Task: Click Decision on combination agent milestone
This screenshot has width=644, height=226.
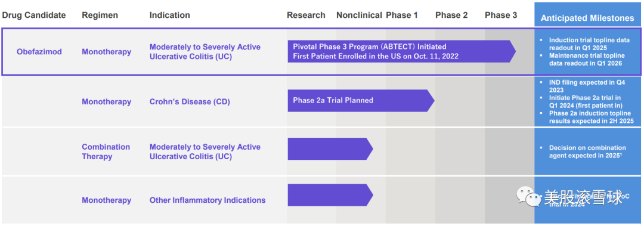Action: (587, 151)
